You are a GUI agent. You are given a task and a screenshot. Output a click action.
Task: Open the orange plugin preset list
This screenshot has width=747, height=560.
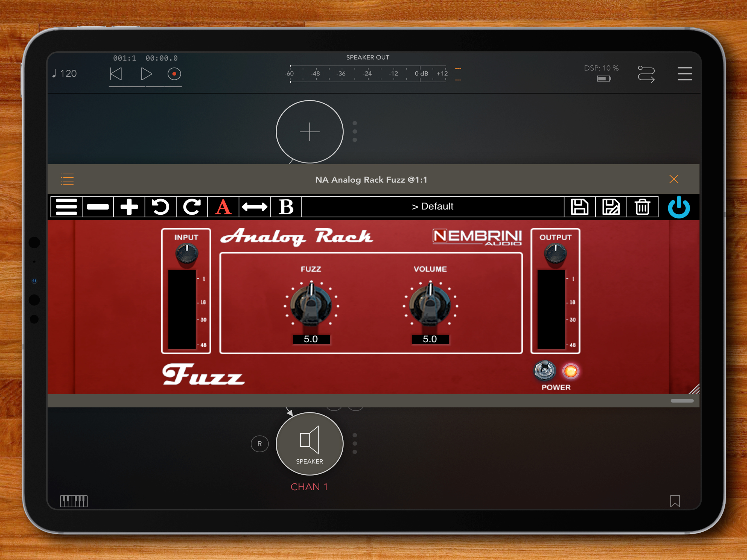(x=67, y=179)
